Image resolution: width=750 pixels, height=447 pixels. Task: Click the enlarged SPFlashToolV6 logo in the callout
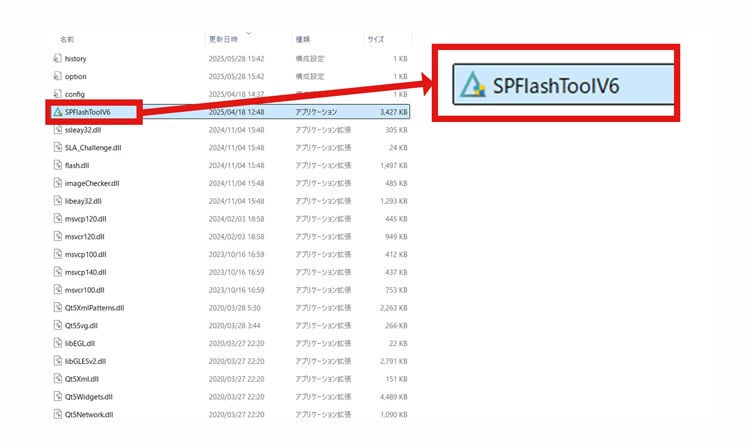[470, 85]
